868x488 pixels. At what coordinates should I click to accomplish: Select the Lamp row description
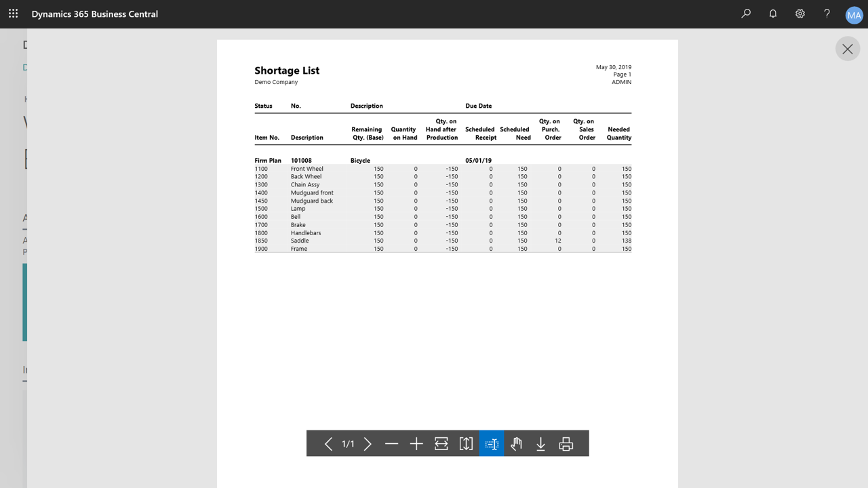click(298, 209)
